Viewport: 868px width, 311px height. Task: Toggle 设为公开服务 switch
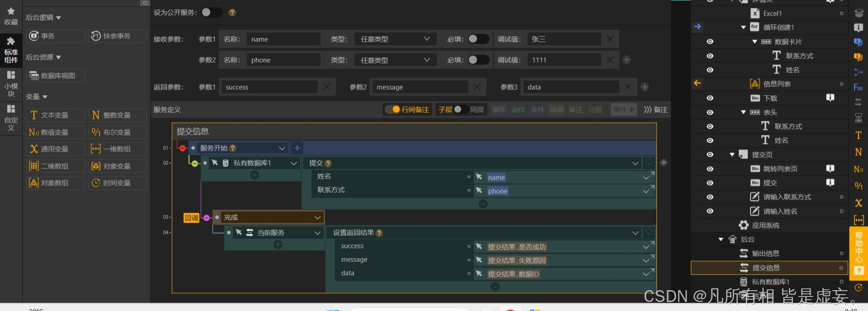pos(212,13)
